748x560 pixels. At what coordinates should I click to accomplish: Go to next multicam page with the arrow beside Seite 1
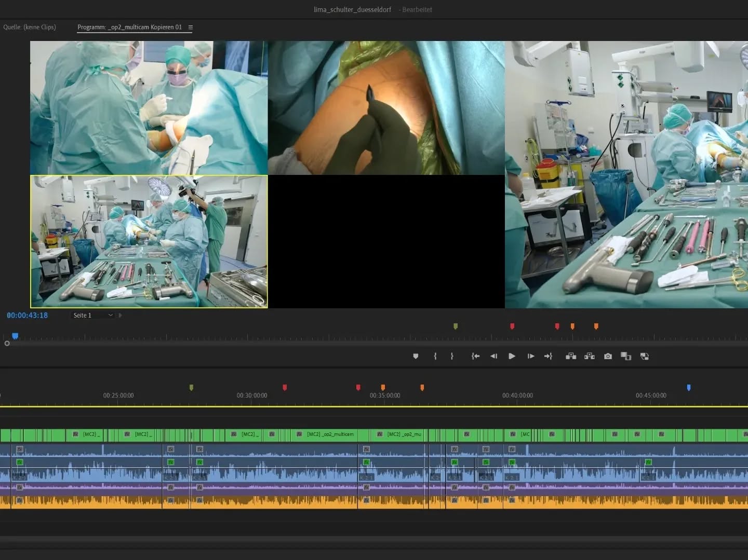pos(120,315)
